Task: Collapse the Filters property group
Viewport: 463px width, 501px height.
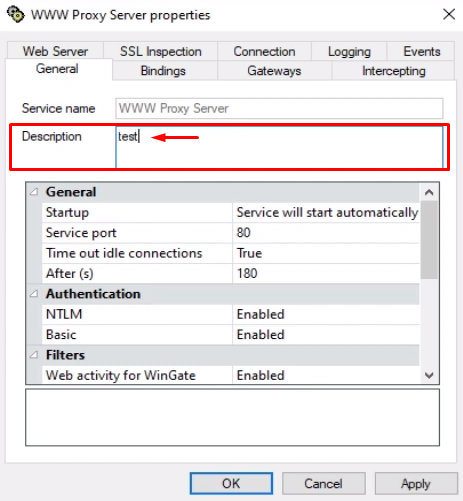Action: tap(34, 355)
